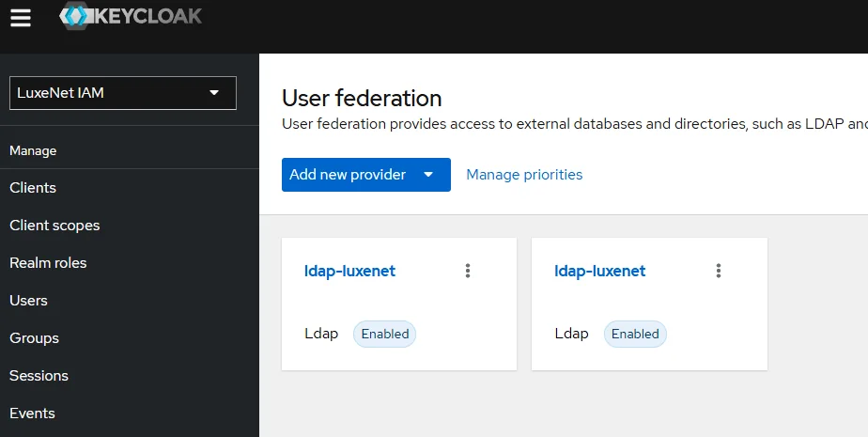Open the second ldap-luxenet provider card
This screenshot has width=868, height=437.
(x=600, y=271)
